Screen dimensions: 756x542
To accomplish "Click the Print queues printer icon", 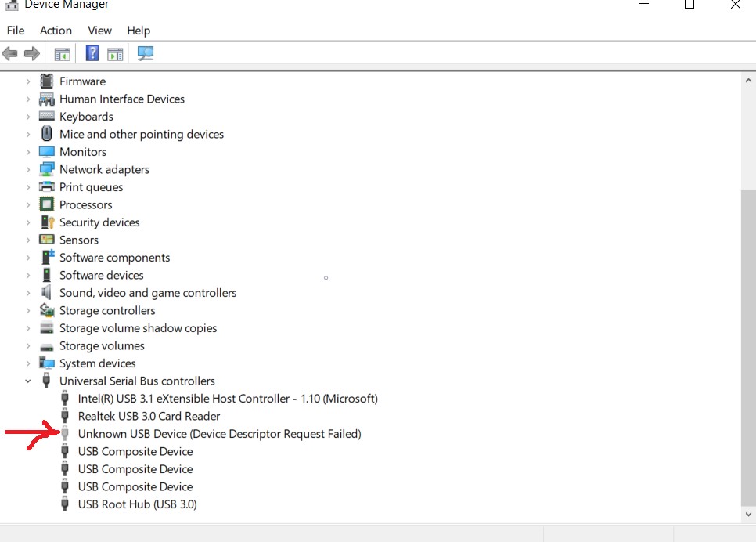I will (x=47, y=186).
